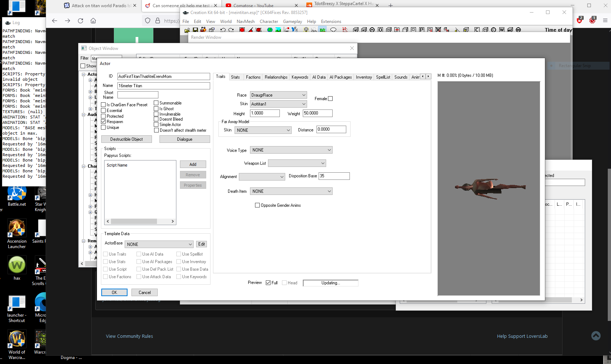Toggle the green Grass toolbar icon
The image size is (611, 364).
pyautogui.click(x=323, y=30)
